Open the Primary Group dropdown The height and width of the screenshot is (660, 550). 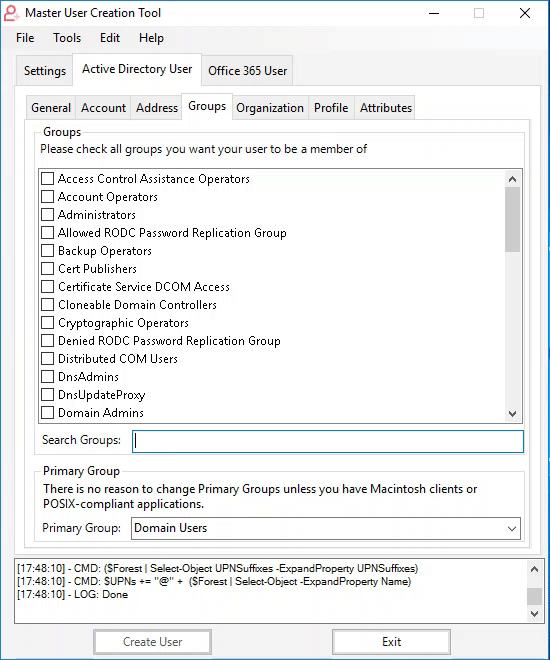click(326, 528)
